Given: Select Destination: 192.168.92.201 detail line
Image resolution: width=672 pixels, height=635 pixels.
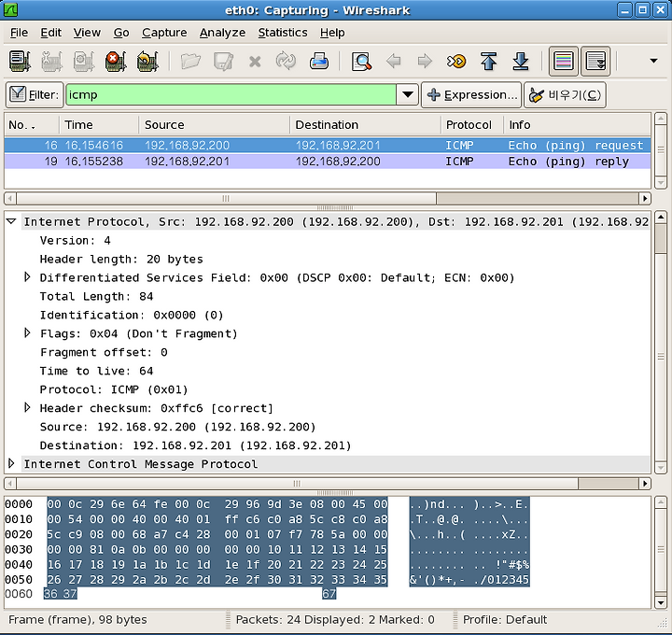Looking at the screenshot, I should tap(195, 445).
